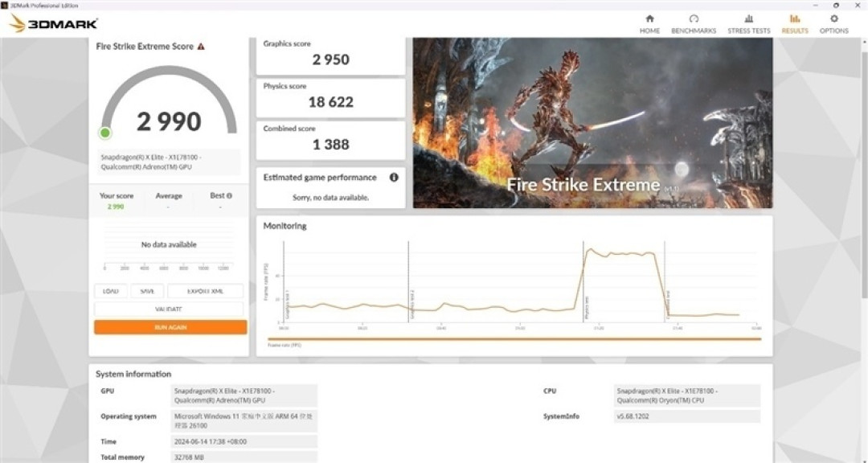Click the No data available distribution chart
Image resolution: width=868 pixels, height=463 pixels.
coord(169,245)
